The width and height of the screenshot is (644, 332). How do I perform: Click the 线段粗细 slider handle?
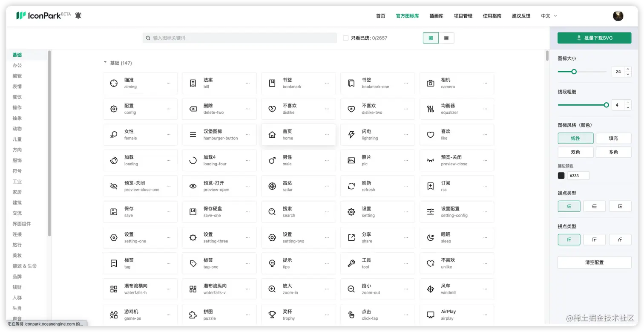click(606, 105)
